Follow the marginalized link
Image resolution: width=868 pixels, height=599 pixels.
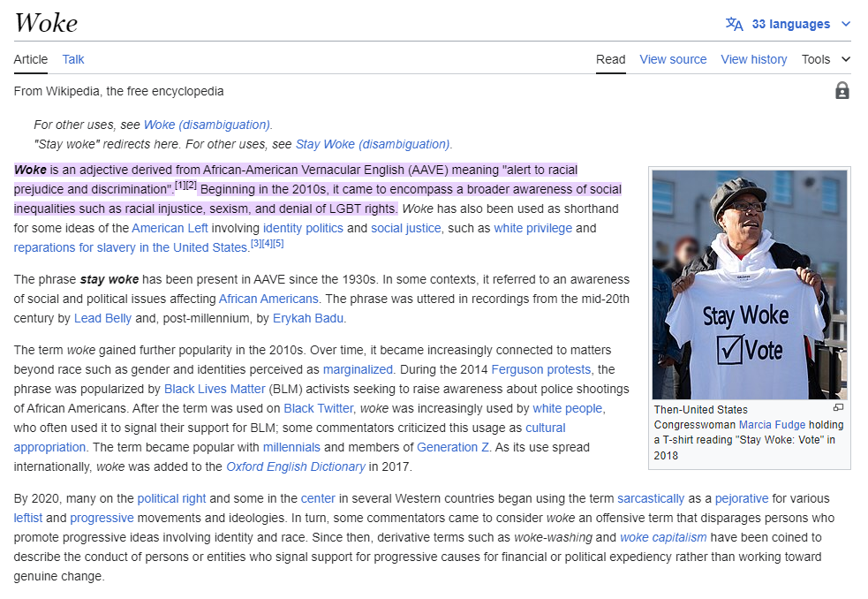coord(358,369)
